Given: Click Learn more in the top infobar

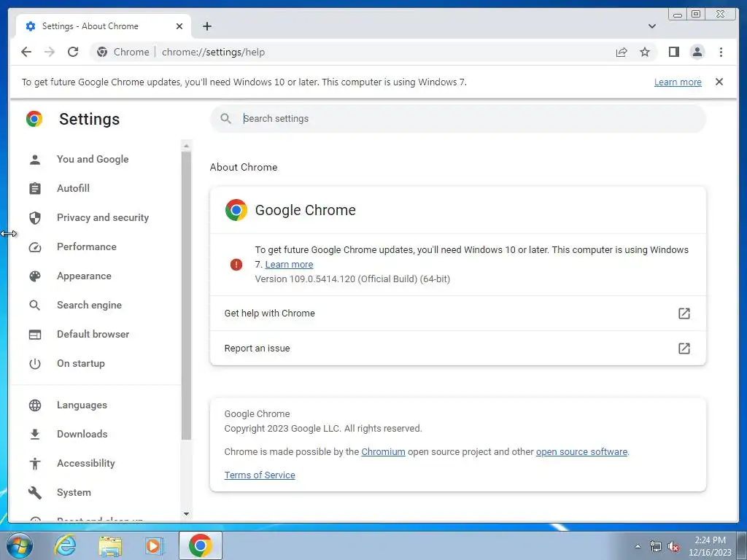Looking at the screenshot, I should (x=678, y=82).
